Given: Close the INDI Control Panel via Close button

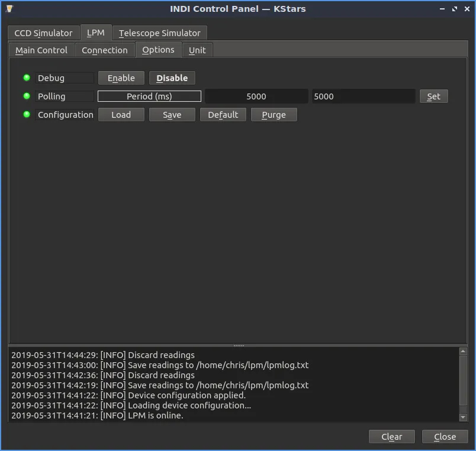Looking at the screenshot, I should click(x=445, y=436).
